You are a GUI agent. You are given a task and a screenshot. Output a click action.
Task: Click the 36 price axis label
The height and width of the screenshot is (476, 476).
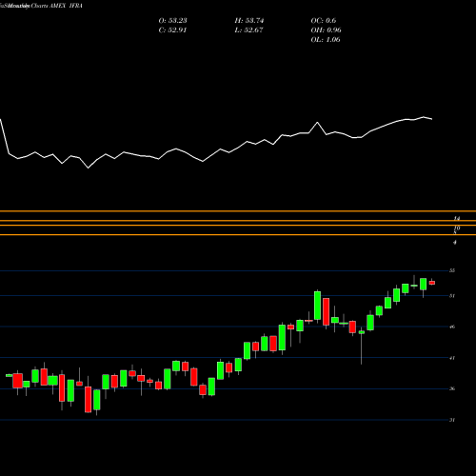click(x=452, y=388)
